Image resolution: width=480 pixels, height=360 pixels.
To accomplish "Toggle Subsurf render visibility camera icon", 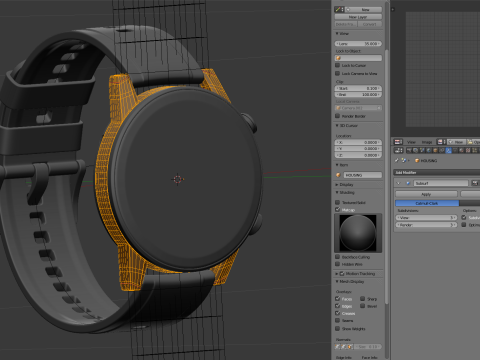I will click(x=475, y=183).
